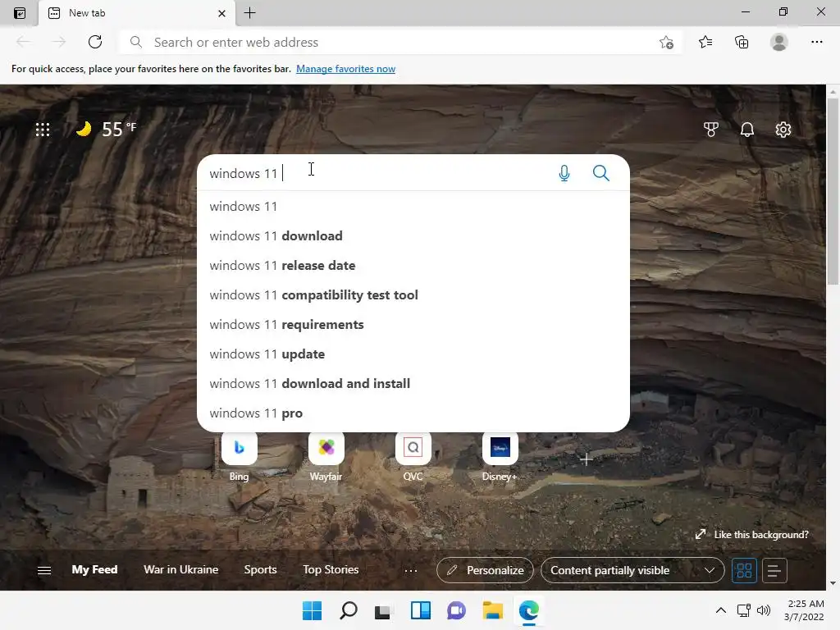840x630 pixels.
Task: Open the Wayfair quick link tile
Action: [x=326, y=456]
